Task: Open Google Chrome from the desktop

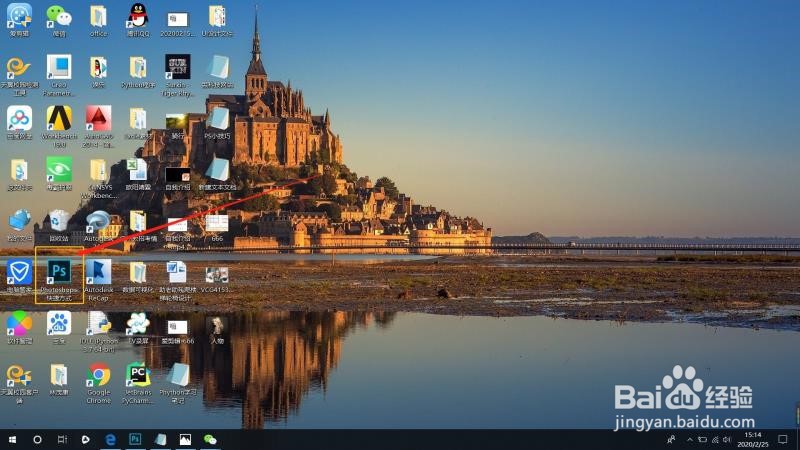Action: click(98, 384)
